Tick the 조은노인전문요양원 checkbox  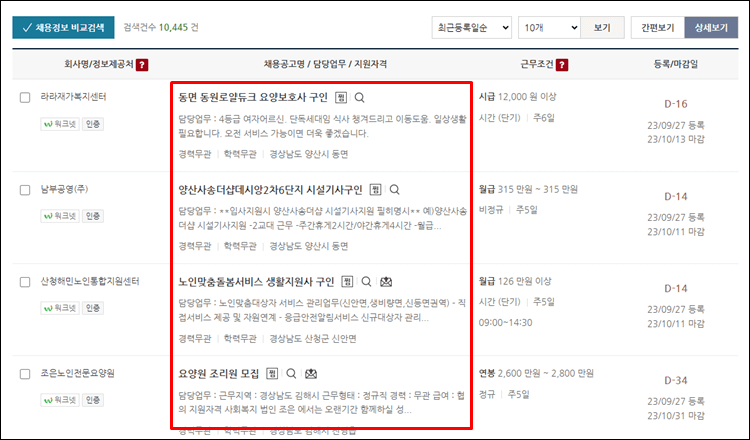coord(26,373)
